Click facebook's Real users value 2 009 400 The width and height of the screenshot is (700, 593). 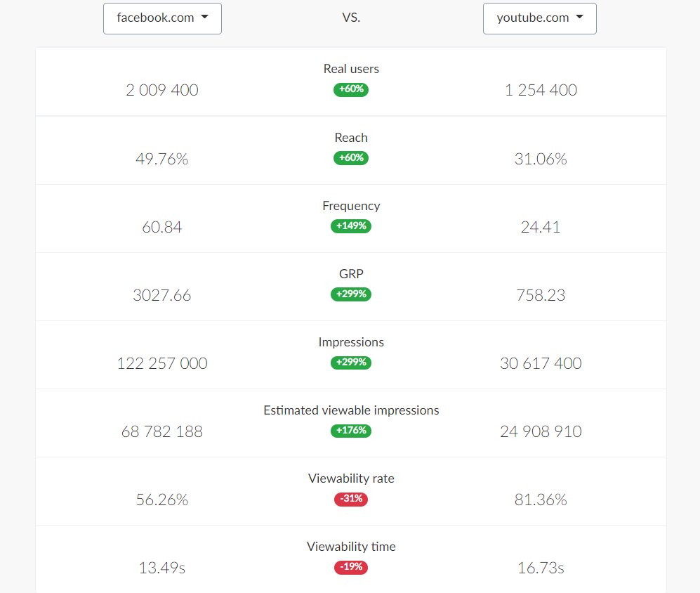(162, 90)
